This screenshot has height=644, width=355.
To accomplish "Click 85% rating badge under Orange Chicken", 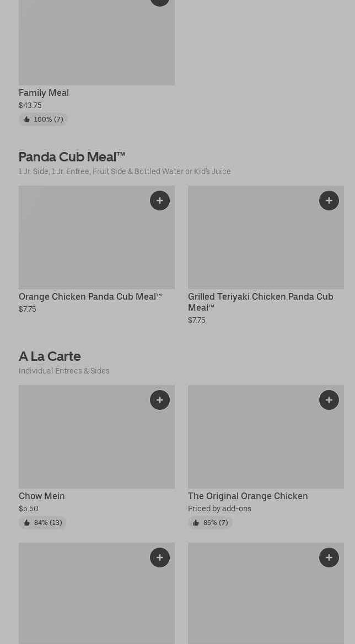I will pos(210,523).
